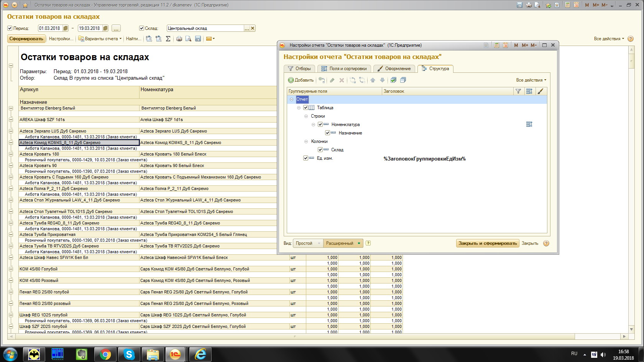Collapse the Таблица tree node
The height and width of the screenshot is (362, 644).
pos(299,108)
